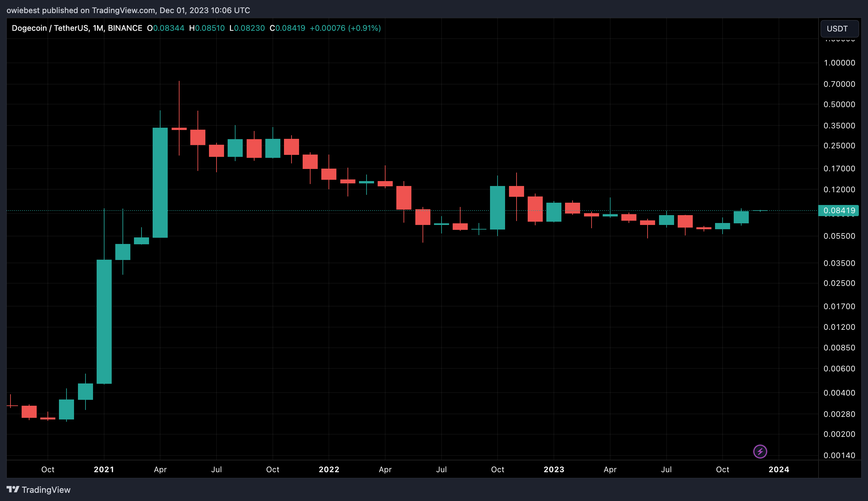Click the 0.12000 price axis label
868x501 pixels.
tap(839, 190)
